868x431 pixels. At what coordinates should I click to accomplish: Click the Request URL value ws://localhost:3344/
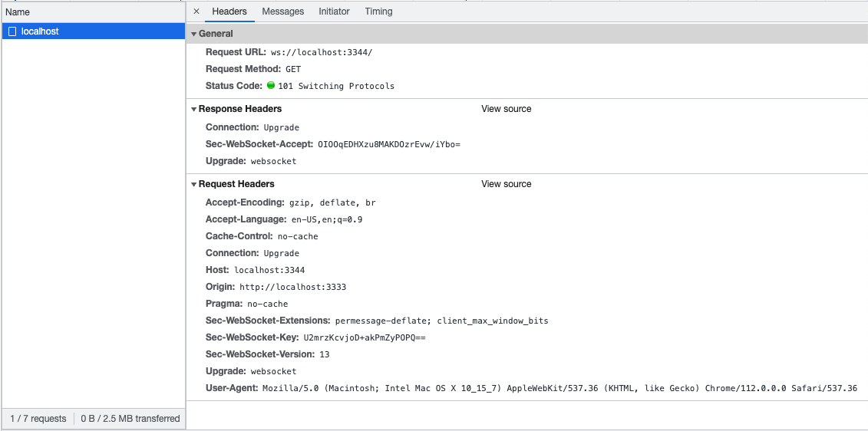coord(322,53)
